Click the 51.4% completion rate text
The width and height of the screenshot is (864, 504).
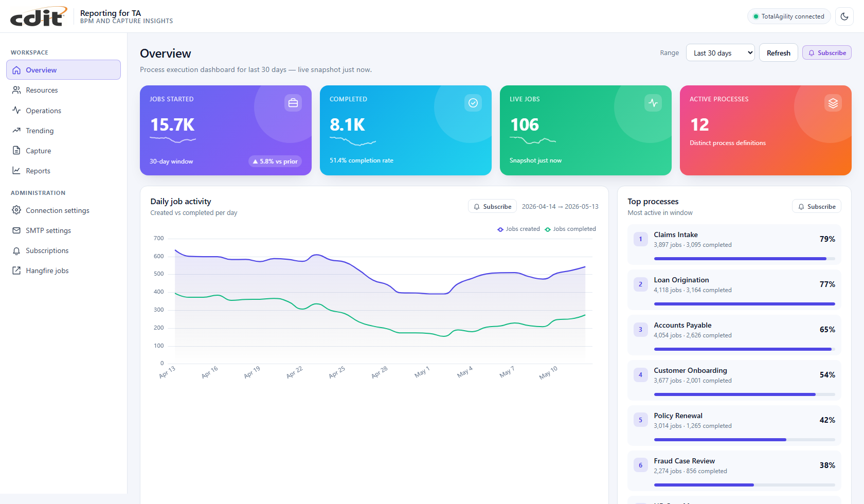pyautogui.click(x=361, y=160)
